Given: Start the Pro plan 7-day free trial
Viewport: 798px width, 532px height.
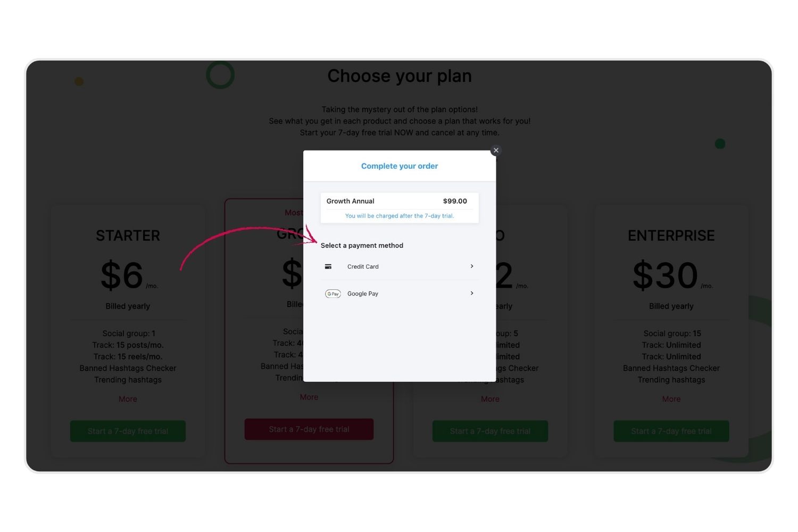Looking at the screenshot, I should (x=490, y=431).
